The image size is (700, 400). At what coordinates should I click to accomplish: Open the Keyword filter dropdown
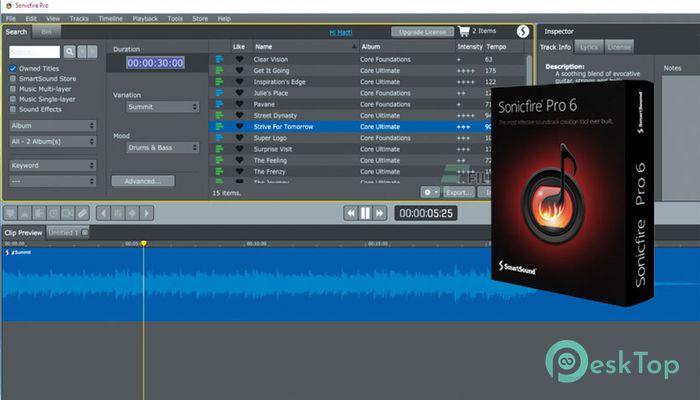53,165
